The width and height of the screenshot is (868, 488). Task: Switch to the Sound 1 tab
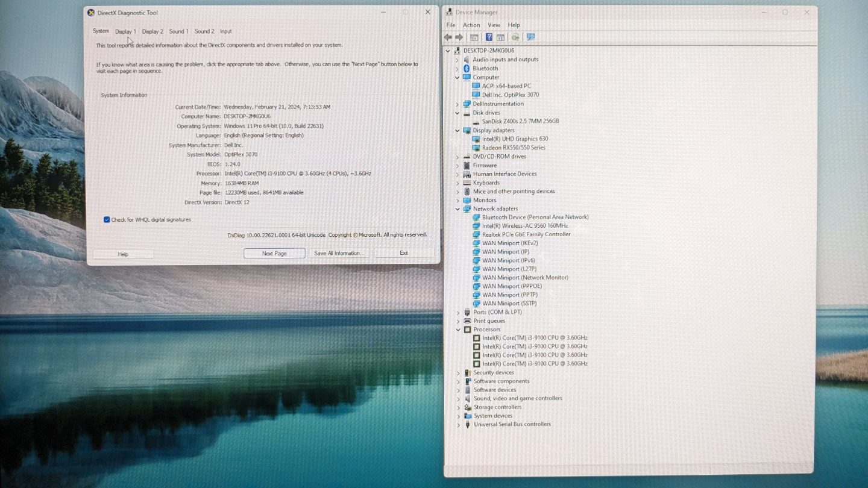click(178, 31)
